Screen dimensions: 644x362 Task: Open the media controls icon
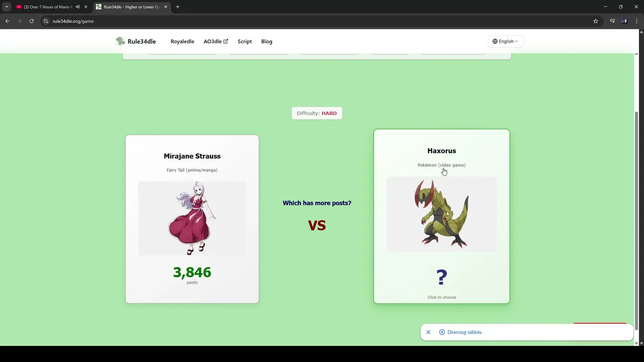(x=612, y=21)
